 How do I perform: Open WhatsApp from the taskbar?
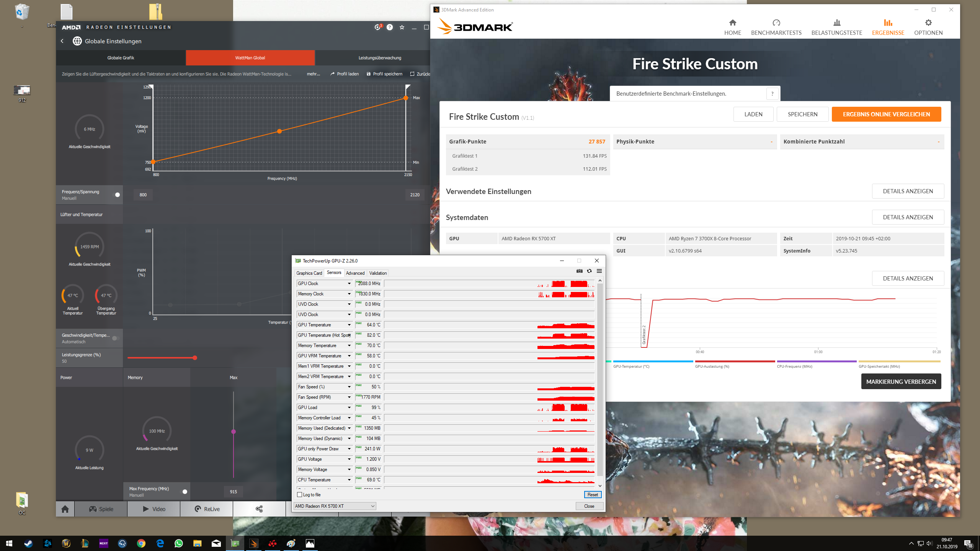pos(178,543)
